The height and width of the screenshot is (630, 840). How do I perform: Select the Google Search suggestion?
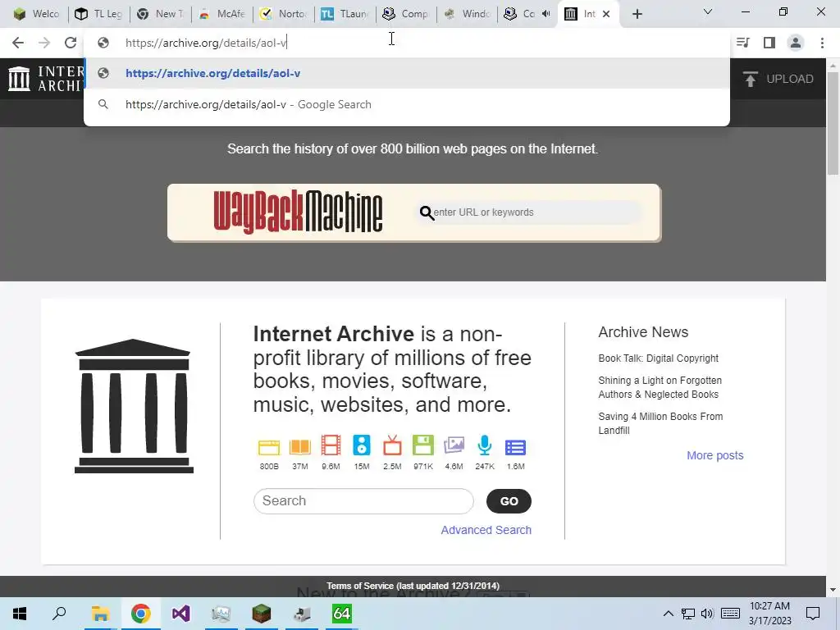[407, 104]
